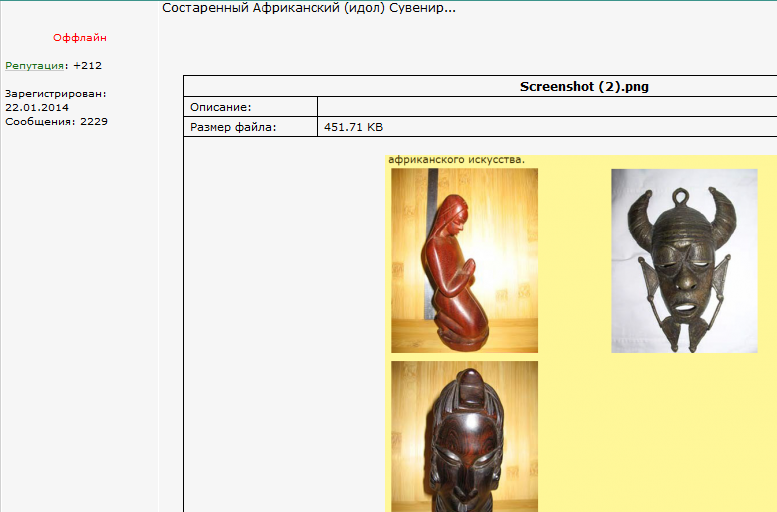Open the red kneeling figurine photo
777x512 pixels.
click(464, 261)
